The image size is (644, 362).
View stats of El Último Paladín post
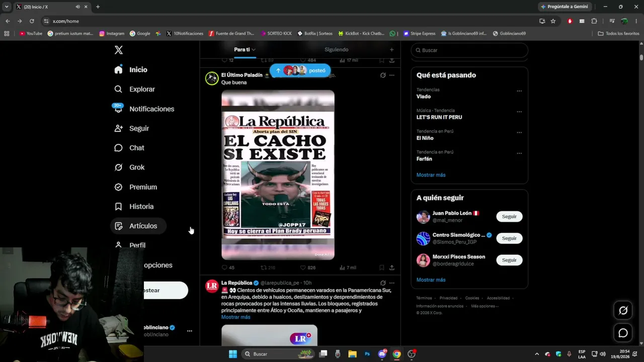(348, 267)
